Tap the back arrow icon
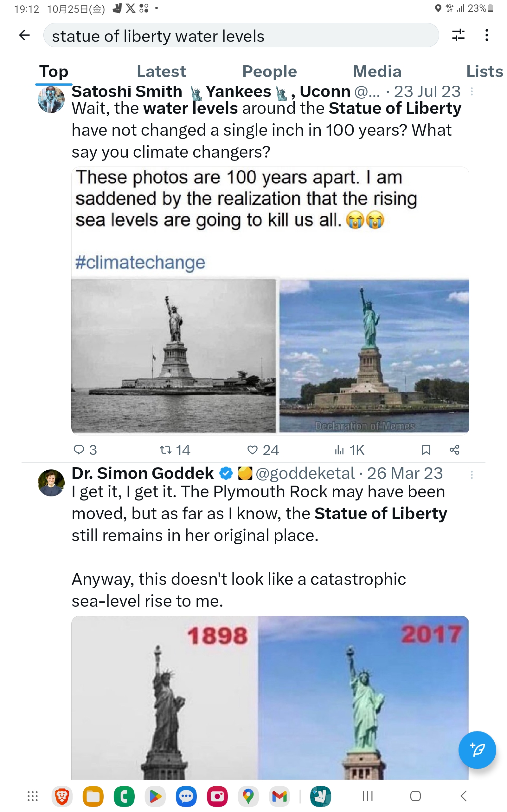 point(24,35)
